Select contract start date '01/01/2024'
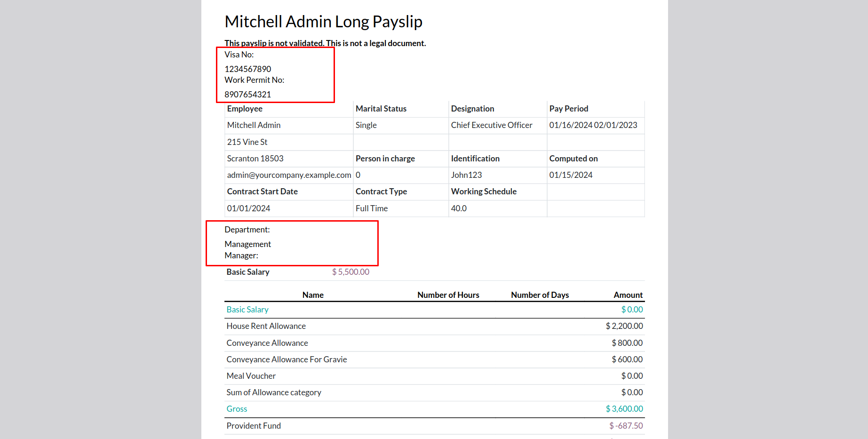Image resolution: width=868 pixels, height=439 pixels. 248,208
